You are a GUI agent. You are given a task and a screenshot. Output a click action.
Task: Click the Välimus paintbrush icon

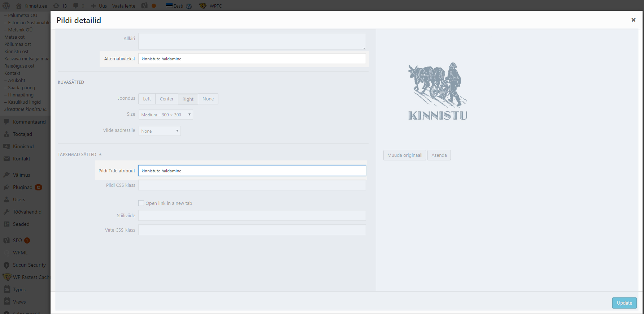click(x=6, y=175)
